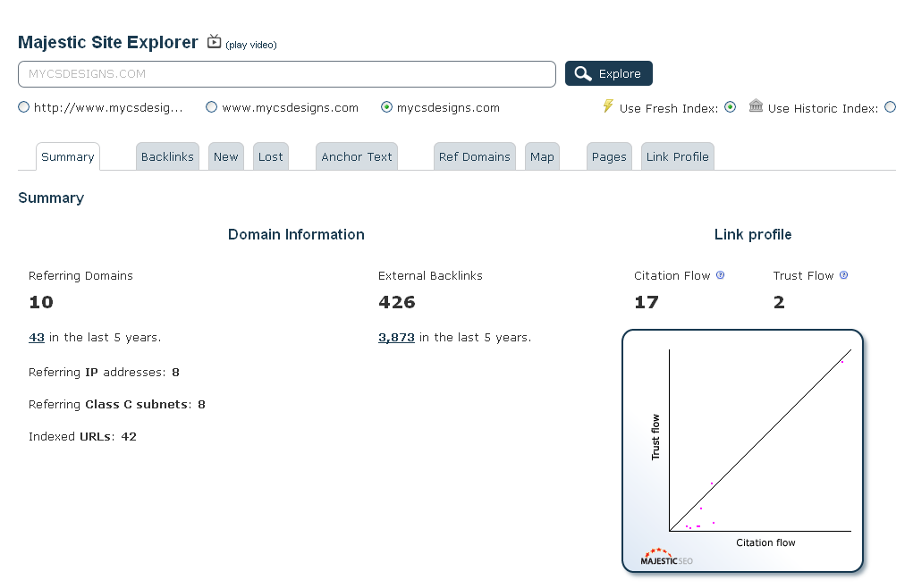Click the play video TV icon
The image size is (913, 588).
pos(215,41)
